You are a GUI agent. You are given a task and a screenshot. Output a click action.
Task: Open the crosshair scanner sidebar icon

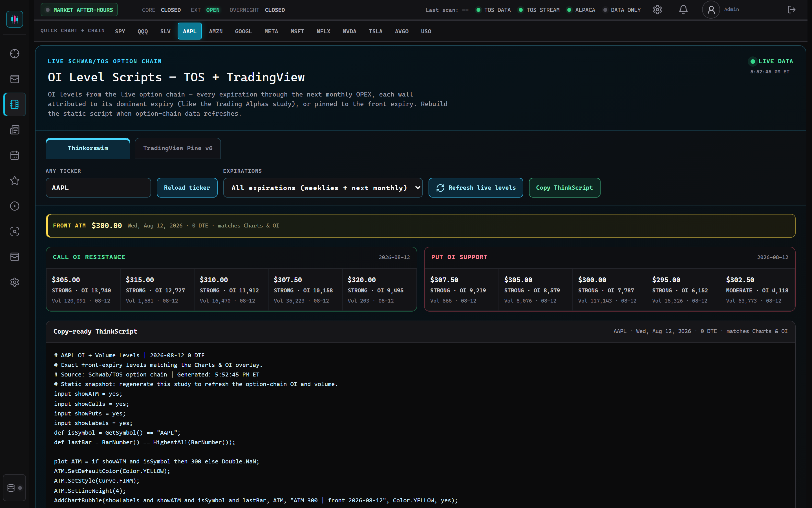point(14,54)
